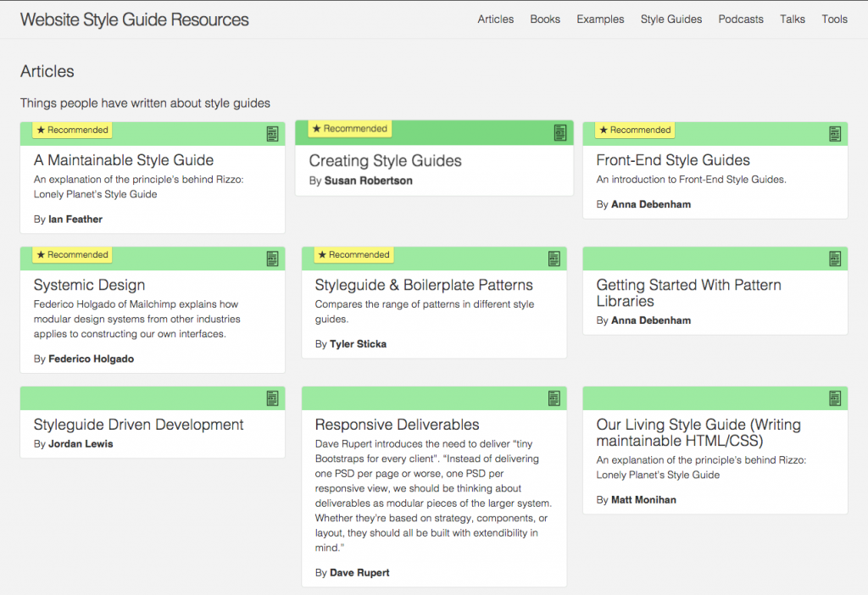Click the Recommended badge on Creating Style Guides
The width and height of the screenshot is (868, 595).
pos(349,128)
